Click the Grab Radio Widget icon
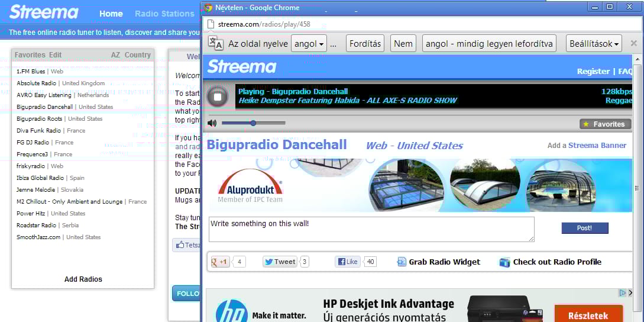The height and width of the screenshot is (322, 644). [402, 262]
